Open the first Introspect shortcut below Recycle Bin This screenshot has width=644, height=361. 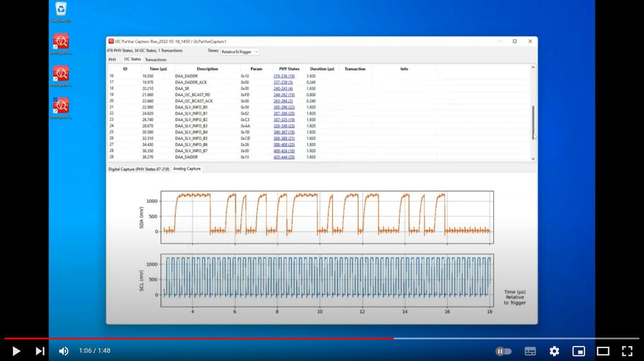pyautogui.click(x=61, y=44)
